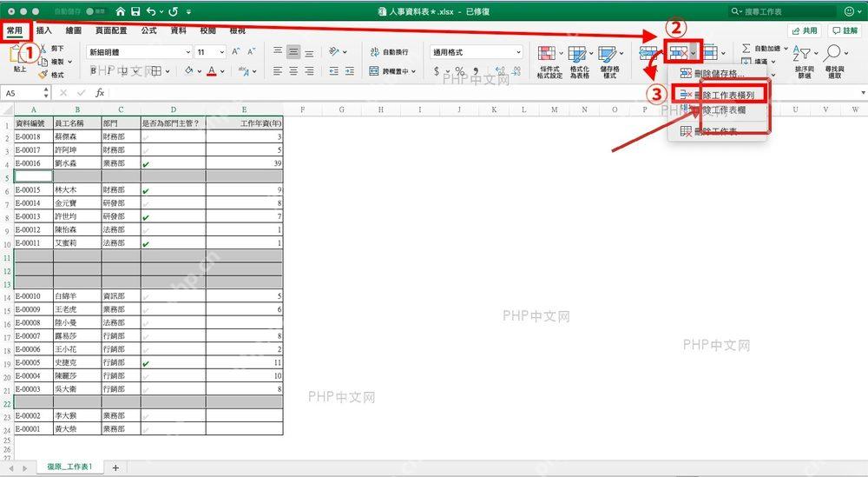The width and height of the screenshot is (868, 477).
Task: Open the orientation angle text dropdown
Action: click(x=337, y=52)
